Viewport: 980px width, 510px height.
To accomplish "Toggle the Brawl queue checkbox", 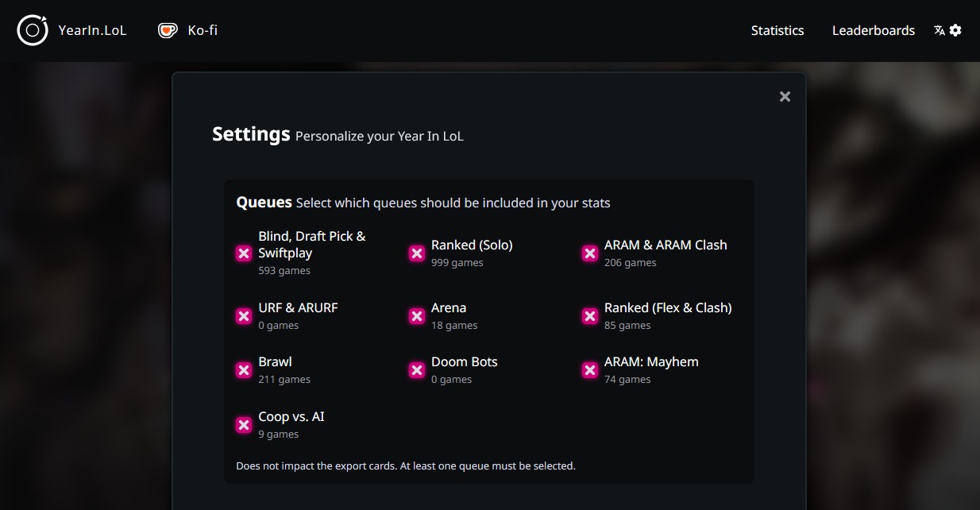I will (x=244, y=370).
